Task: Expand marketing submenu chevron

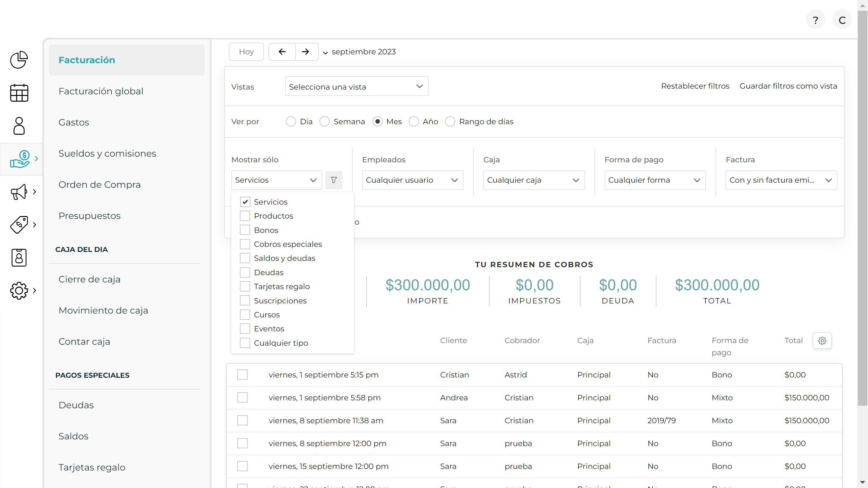Action: pyautogui.click(x=34, y=192)
